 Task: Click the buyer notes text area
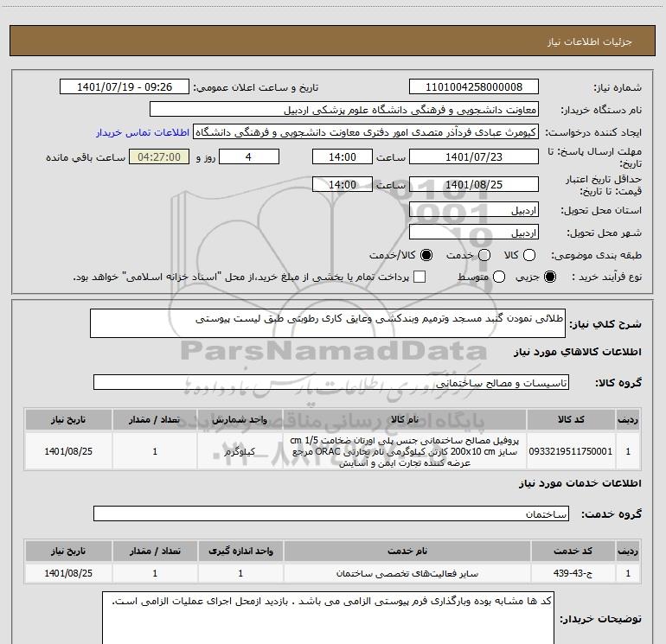(328, 618)
